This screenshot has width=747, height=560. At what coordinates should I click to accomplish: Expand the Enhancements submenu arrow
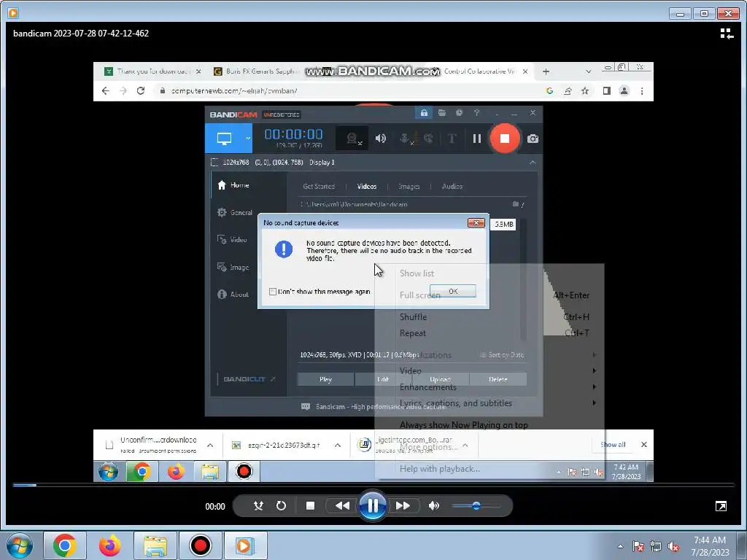coord(594,386)
